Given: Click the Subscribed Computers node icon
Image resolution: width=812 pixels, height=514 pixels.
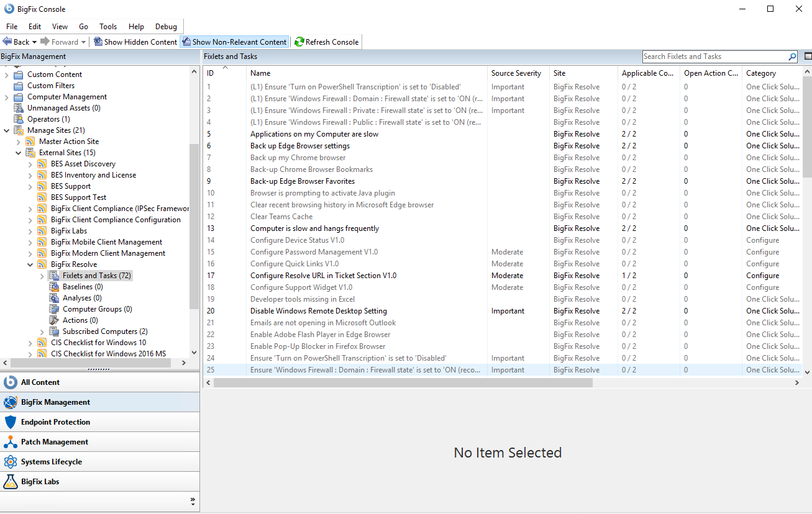Looking at the screenshot, I should pos(54,331).
